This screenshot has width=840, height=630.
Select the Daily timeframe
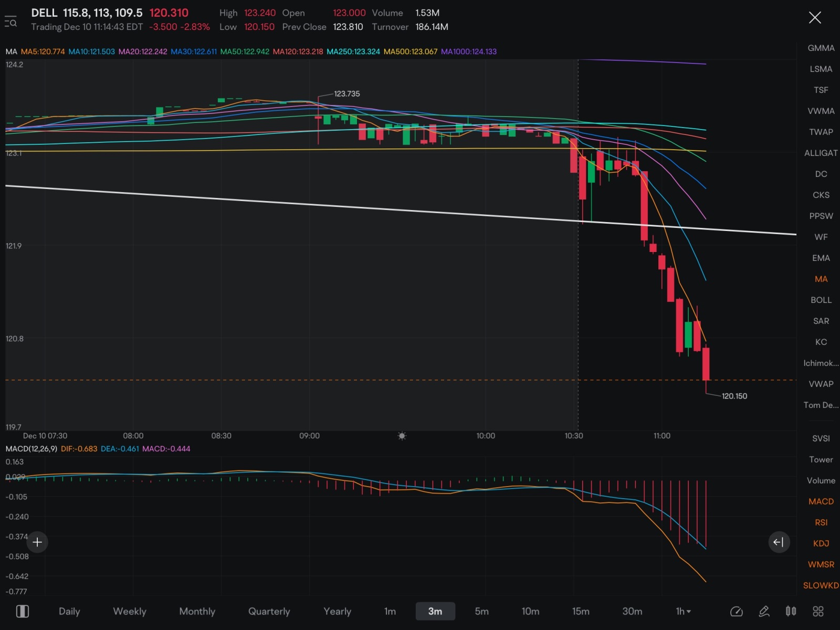69,611
